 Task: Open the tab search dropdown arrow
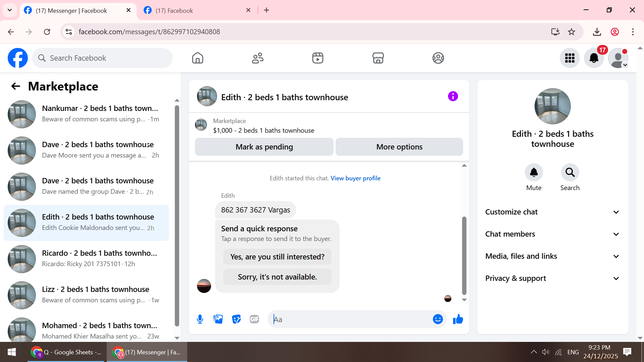click(x=10, y=10)
